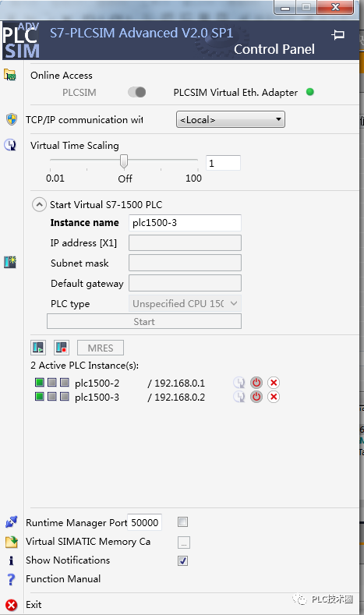
Task: Browse for Virtual SIMATIC Memory Card path
Action: [x=184, y=543]
